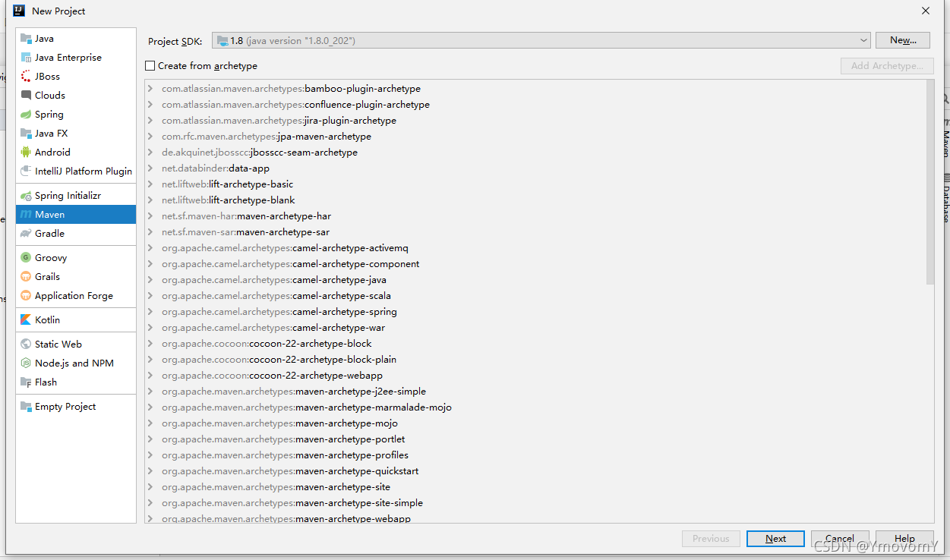This screenshot has height=560, width=950.
Task: Enable Create from archetype checkbox
Action: point(150,66)
